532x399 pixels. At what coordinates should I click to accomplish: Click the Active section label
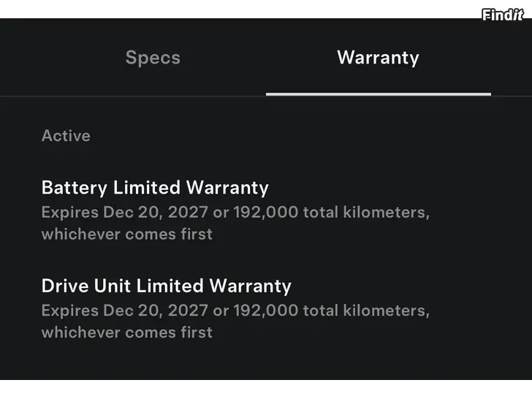coord(66,136)
